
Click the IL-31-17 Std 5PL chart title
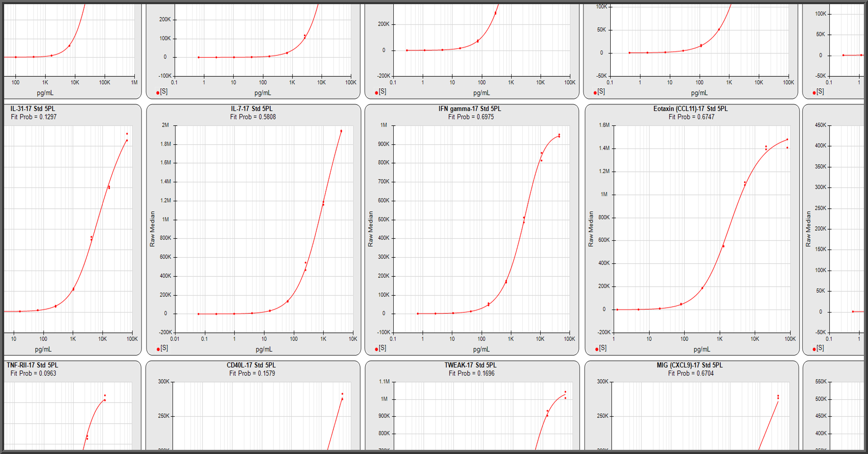click(x=33, y=109)
